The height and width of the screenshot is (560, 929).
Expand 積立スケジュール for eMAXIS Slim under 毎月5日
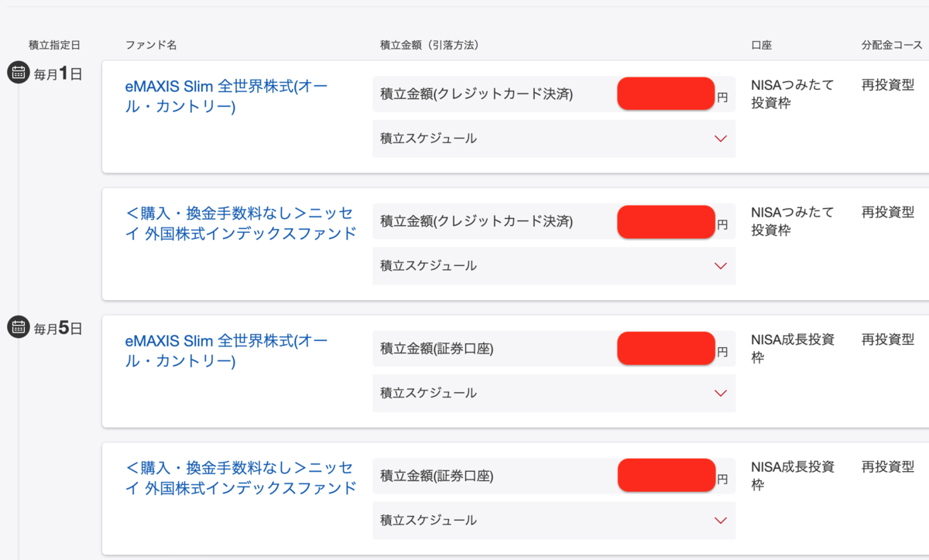pos(554,393)
